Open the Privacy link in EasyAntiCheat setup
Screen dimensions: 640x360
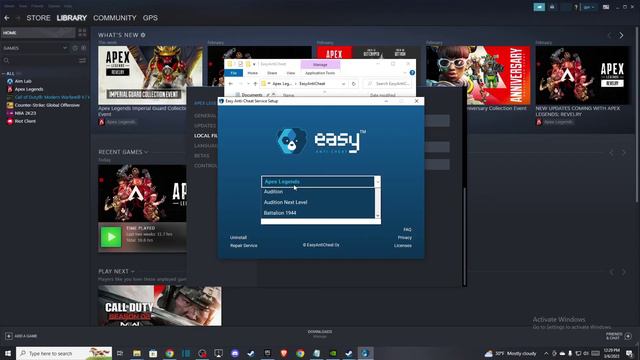404,238
